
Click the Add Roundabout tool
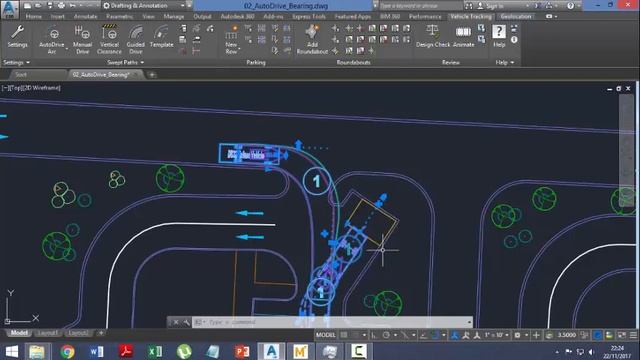pyautogui.click(x=312, y=40)
